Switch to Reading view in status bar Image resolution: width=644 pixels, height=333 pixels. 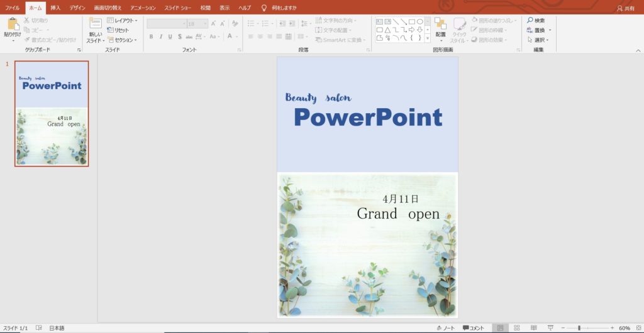click(533, 328)
